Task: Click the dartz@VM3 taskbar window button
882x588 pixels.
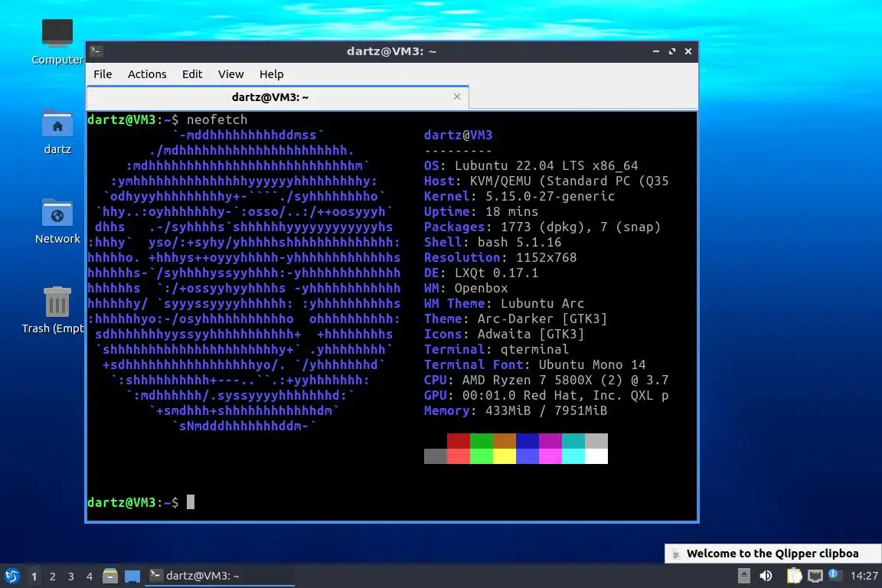Action: (220, 576)
